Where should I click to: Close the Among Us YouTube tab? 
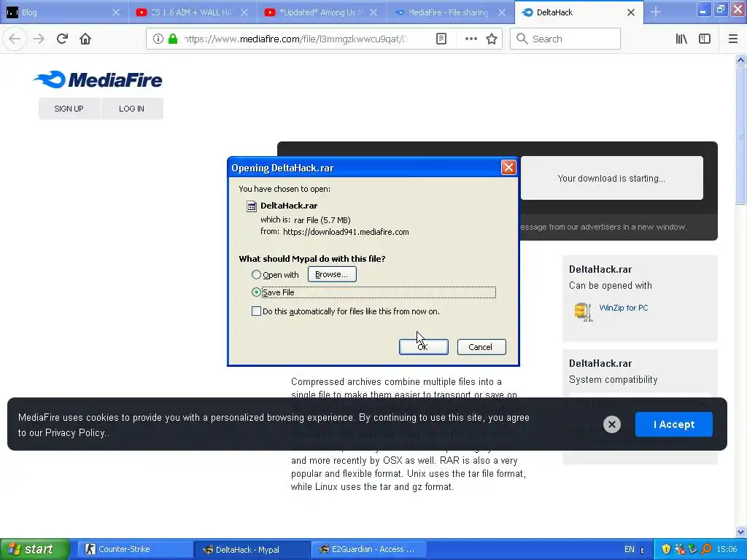click(x=373, y=12)
